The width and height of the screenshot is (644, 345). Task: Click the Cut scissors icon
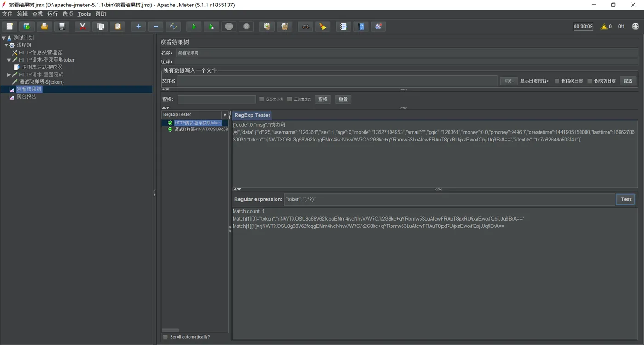(x=82, y=27)
